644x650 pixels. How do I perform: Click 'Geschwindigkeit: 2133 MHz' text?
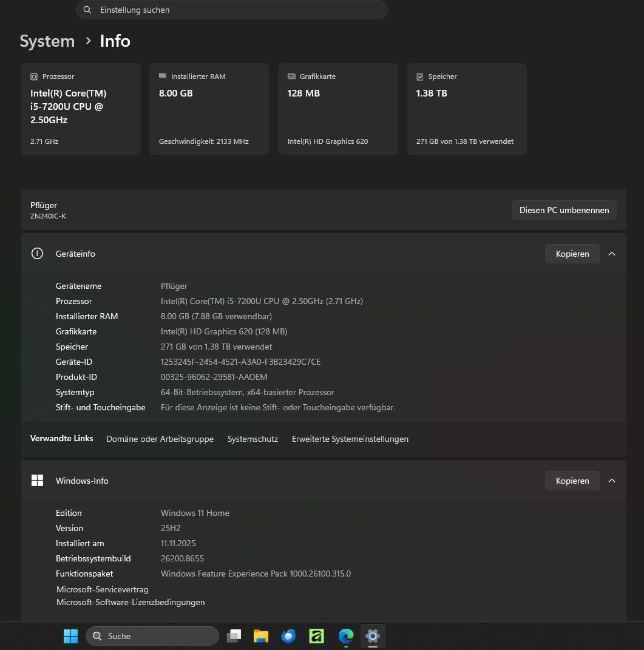coord(203,141)
